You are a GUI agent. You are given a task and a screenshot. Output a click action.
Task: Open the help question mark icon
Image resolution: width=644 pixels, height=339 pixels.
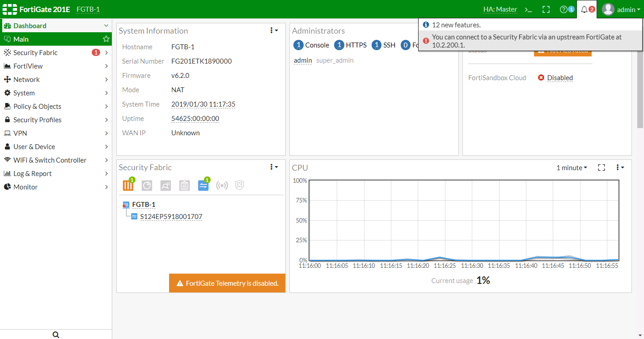tap(564, 9)
